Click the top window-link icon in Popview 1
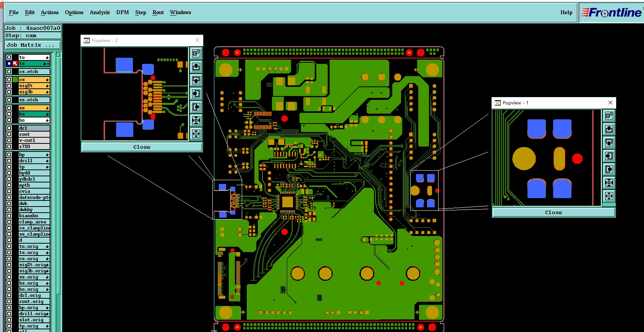This screenshot has width=644, height=332. [609, 116]
